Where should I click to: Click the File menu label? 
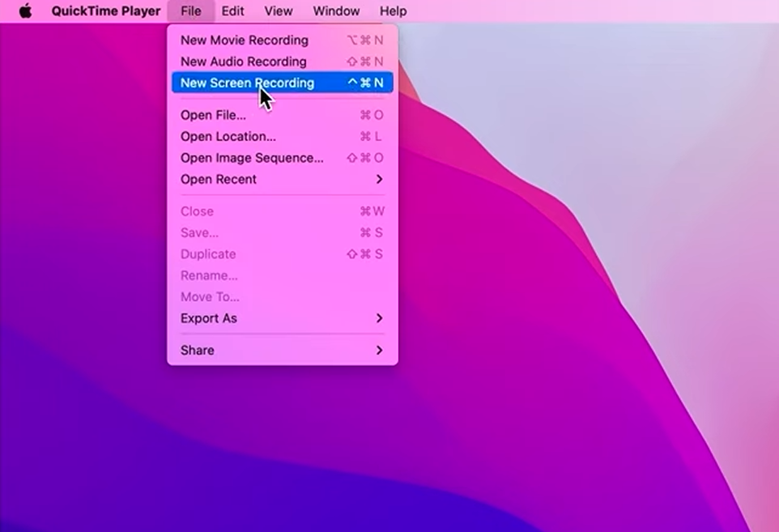(x=190, y=11)
